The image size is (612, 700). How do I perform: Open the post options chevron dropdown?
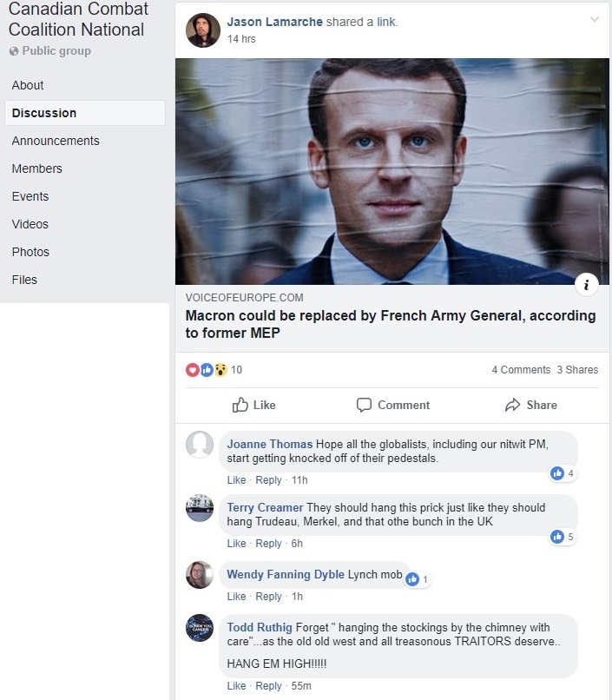tap(594, 20)
